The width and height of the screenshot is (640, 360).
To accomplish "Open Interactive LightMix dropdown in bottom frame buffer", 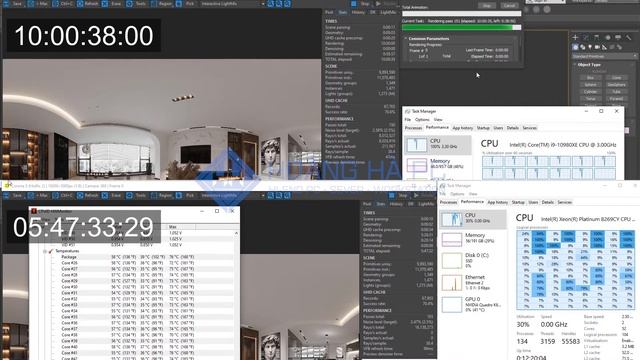I will coord(232,196).
